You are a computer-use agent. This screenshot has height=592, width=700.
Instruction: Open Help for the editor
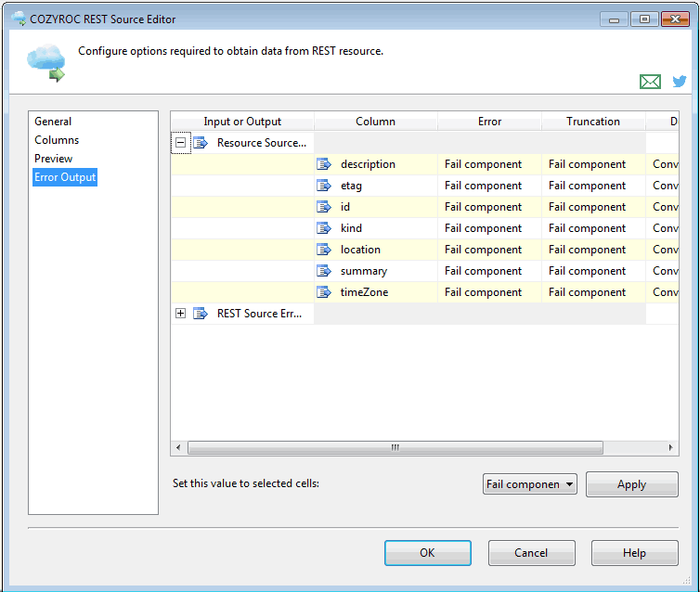(x=634, y=553)
